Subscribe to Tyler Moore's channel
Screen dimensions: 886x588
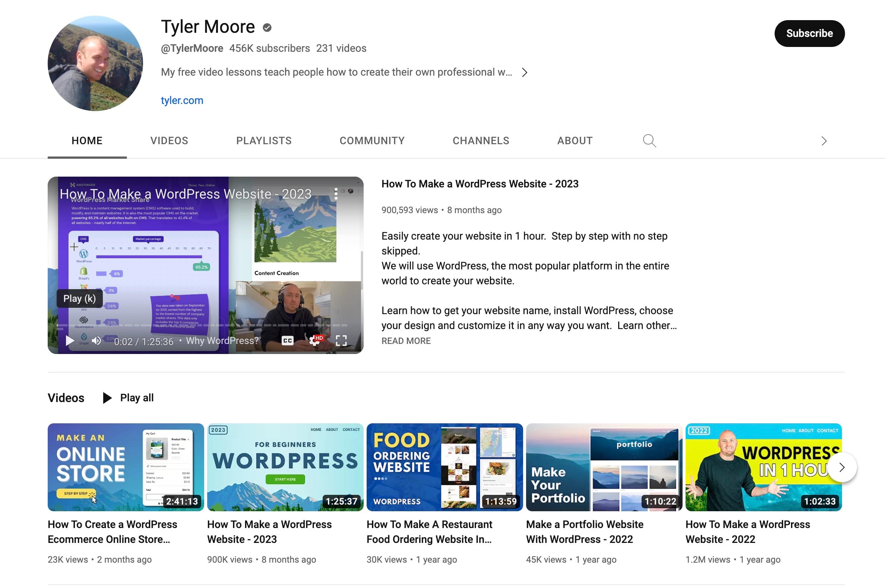810,34
